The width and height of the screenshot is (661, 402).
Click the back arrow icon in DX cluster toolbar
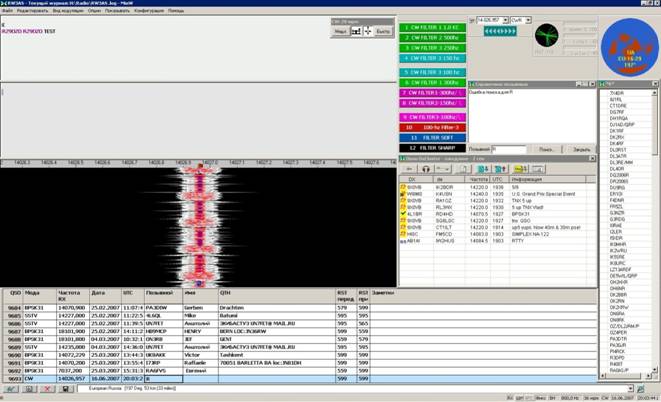(408, 169)
